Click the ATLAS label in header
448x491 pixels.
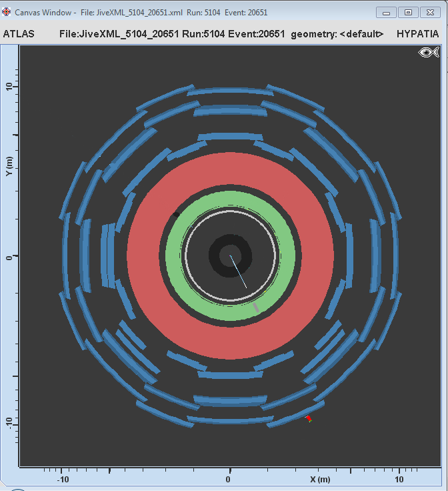pos(19,34)
